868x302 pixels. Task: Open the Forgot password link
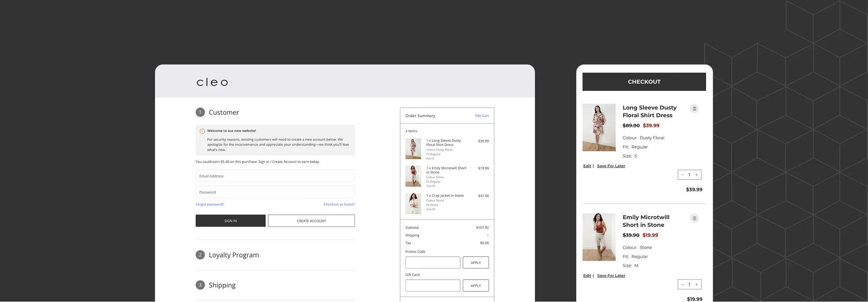[209, 204]
